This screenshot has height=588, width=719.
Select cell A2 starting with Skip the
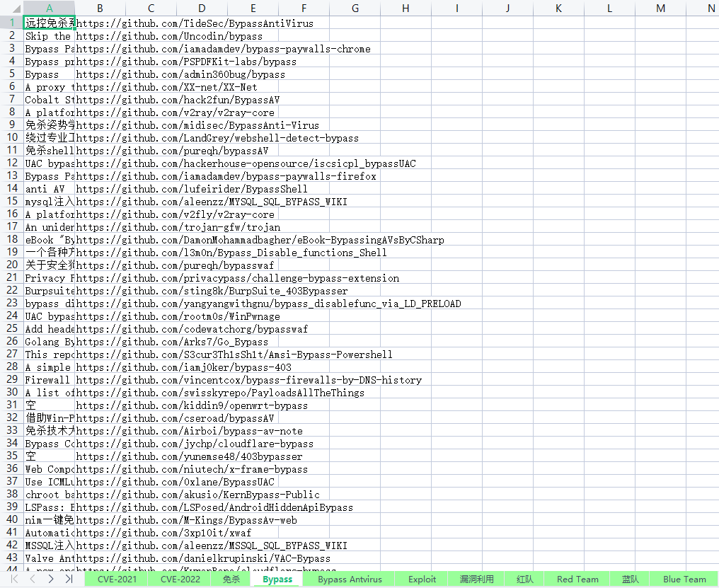pos(49,36)
